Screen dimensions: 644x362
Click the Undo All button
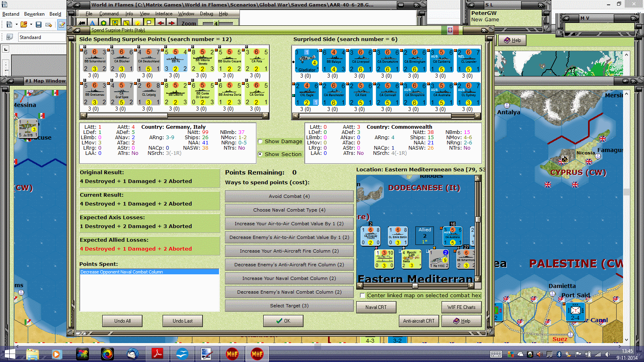122,321
